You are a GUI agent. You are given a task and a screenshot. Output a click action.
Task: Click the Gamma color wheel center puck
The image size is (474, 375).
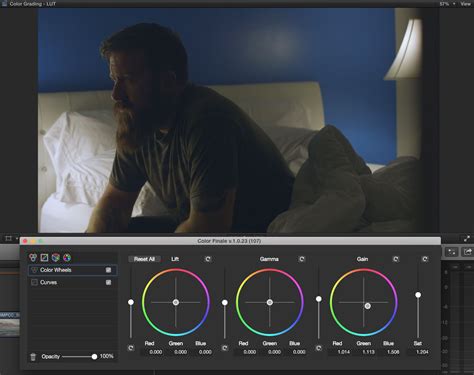coord(270,302)
